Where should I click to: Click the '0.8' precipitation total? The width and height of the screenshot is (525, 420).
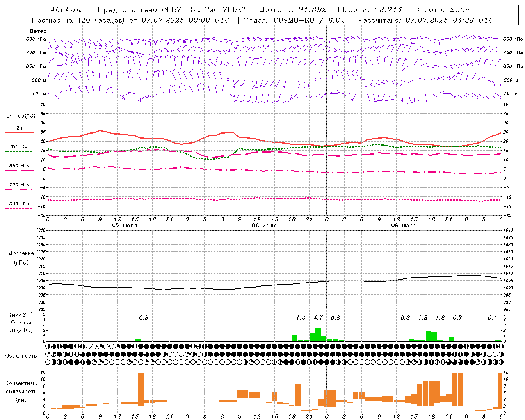tap(336, 317)
